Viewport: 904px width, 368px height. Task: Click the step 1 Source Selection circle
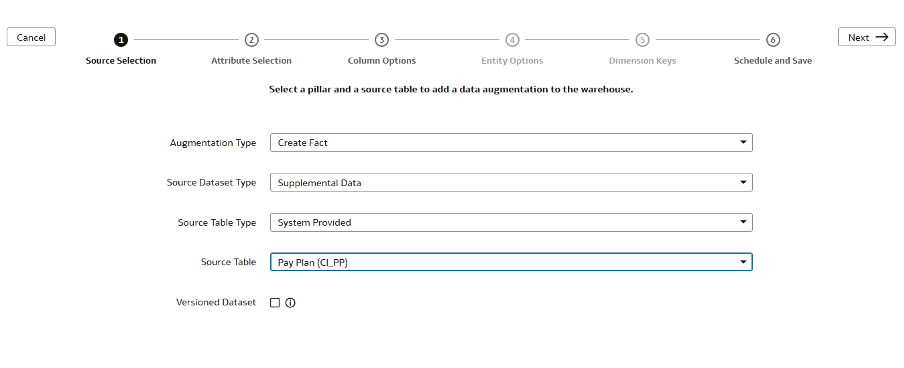120,40
